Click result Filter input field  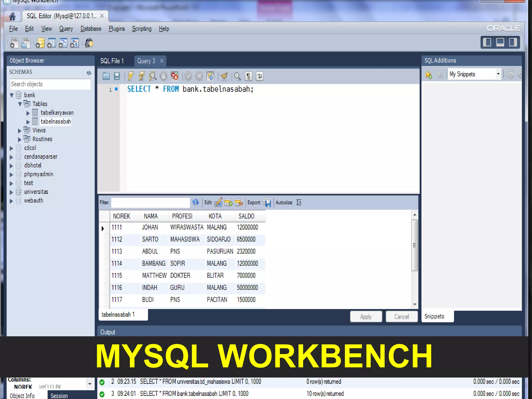(150, 202)
